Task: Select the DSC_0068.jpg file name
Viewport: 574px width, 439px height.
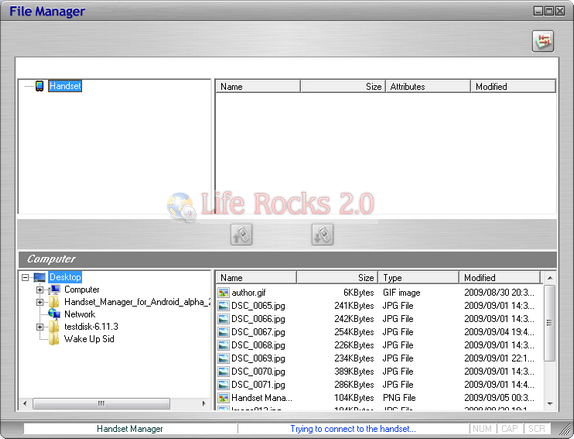Action: 258,345
